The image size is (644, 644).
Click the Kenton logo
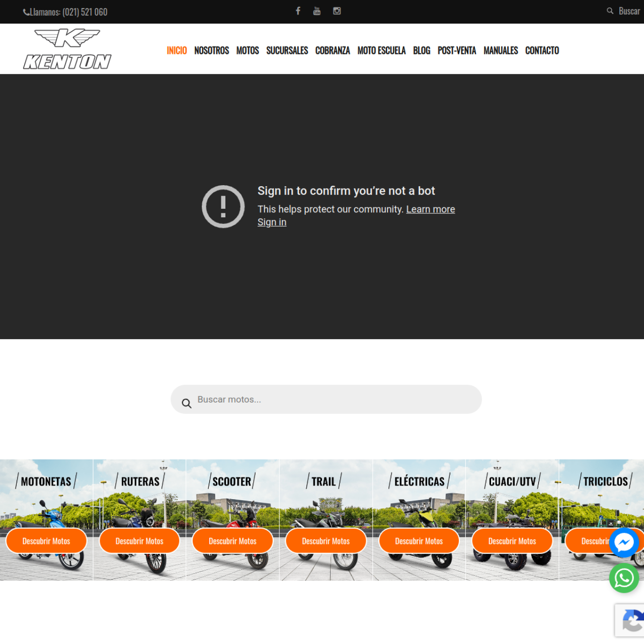pyautogui.click(x=67, y=49)
